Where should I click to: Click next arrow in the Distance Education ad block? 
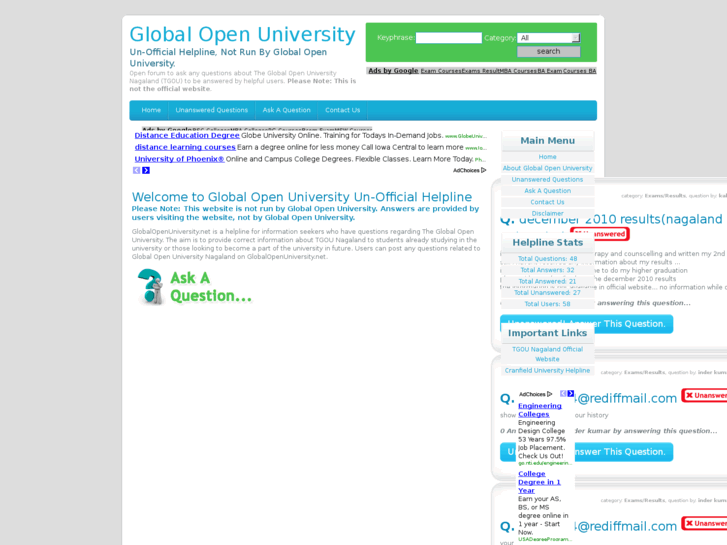(146, 170)
